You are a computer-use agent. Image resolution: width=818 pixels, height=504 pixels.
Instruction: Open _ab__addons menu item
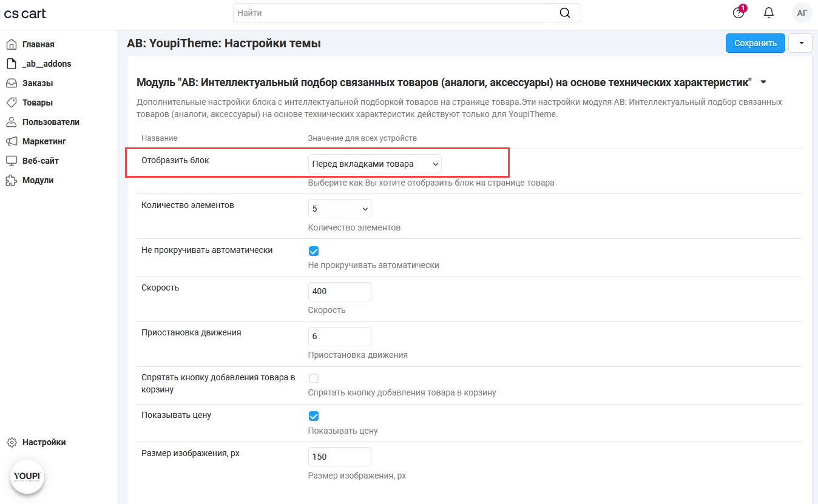coord(47,64)
